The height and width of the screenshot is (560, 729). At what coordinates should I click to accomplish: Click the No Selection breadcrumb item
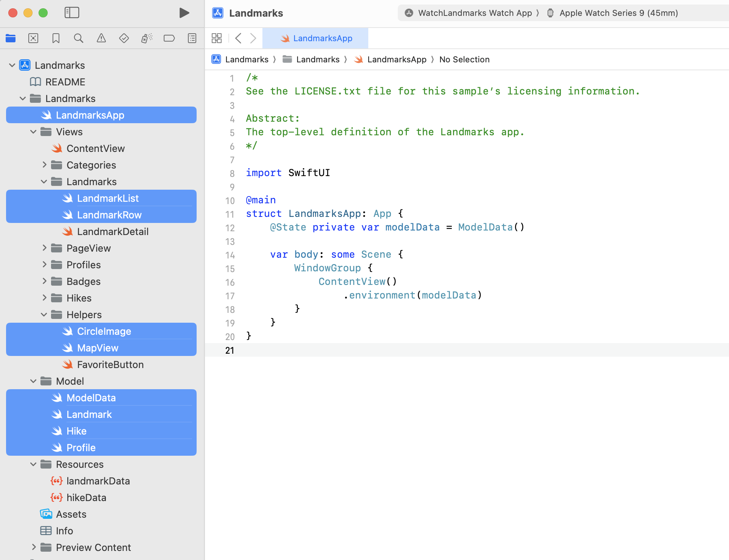464,59
